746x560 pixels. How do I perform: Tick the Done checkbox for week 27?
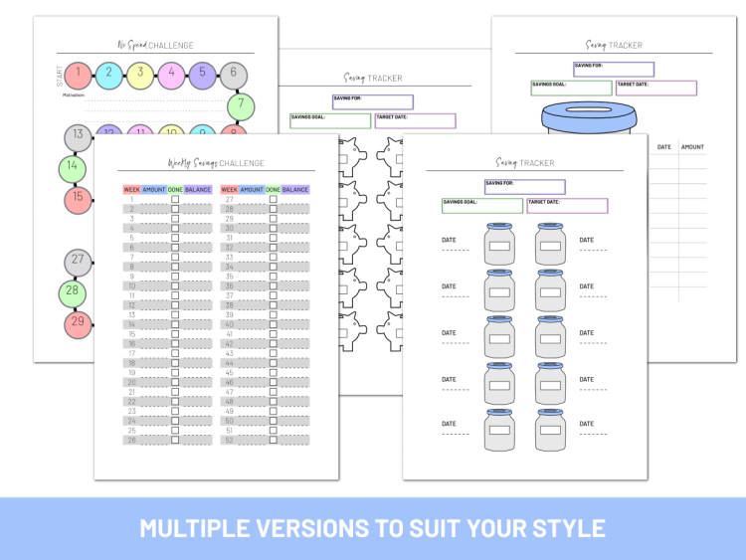click(x=273, y=200)
